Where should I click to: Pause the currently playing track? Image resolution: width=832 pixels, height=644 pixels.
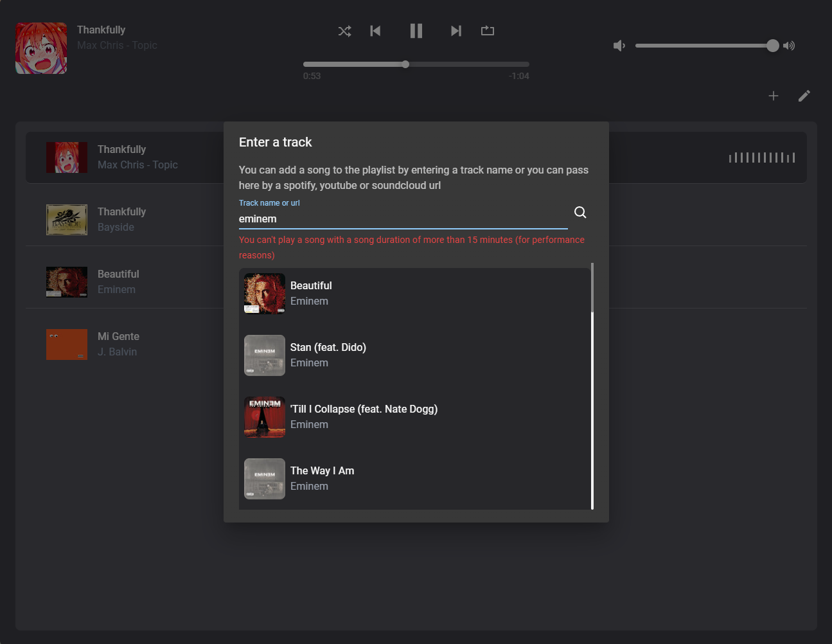point(416,30)
